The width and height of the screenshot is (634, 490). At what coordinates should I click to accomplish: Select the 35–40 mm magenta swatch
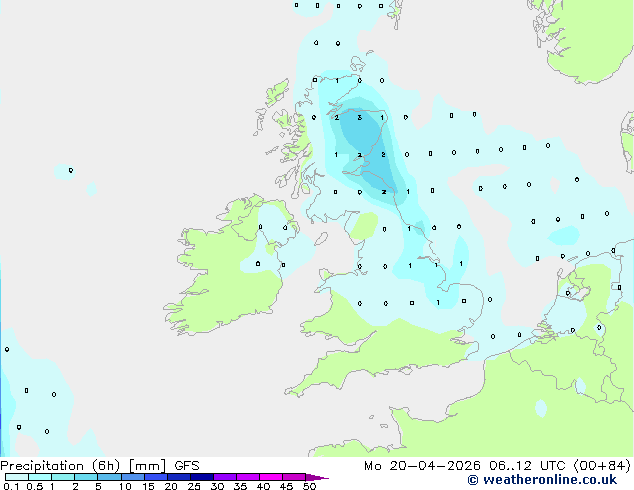point(248,477)
